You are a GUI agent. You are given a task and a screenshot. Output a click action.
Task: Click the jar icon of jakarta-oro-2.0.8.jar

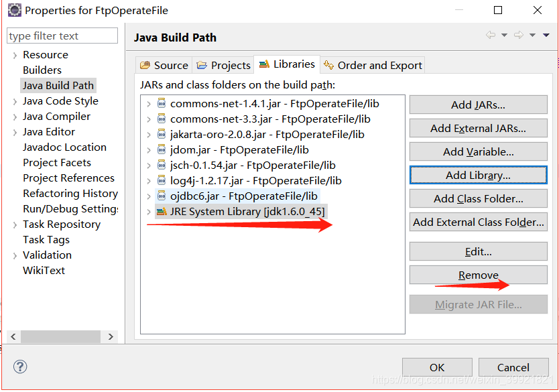pyautogui.click(x=162, y=134)
